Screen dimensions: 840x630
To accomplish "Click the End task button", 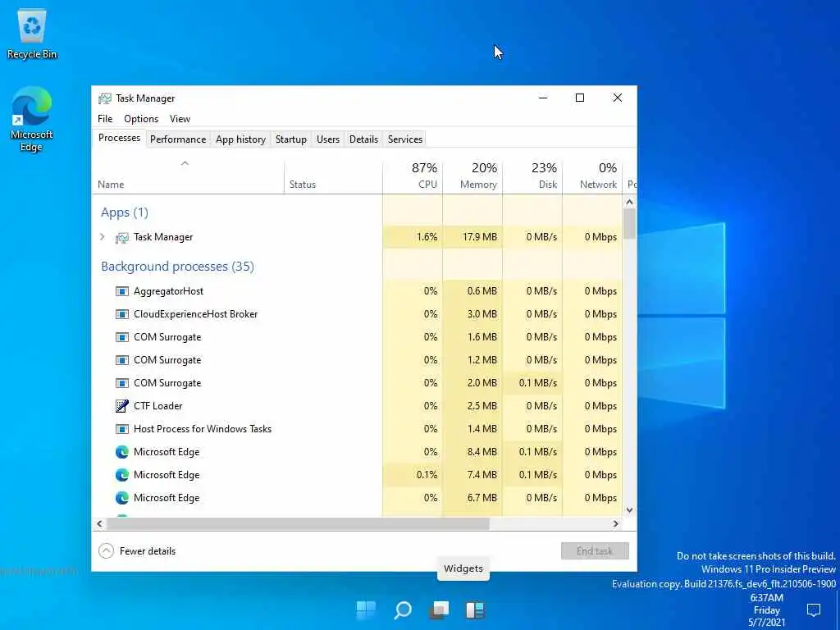I will (595, 550).
